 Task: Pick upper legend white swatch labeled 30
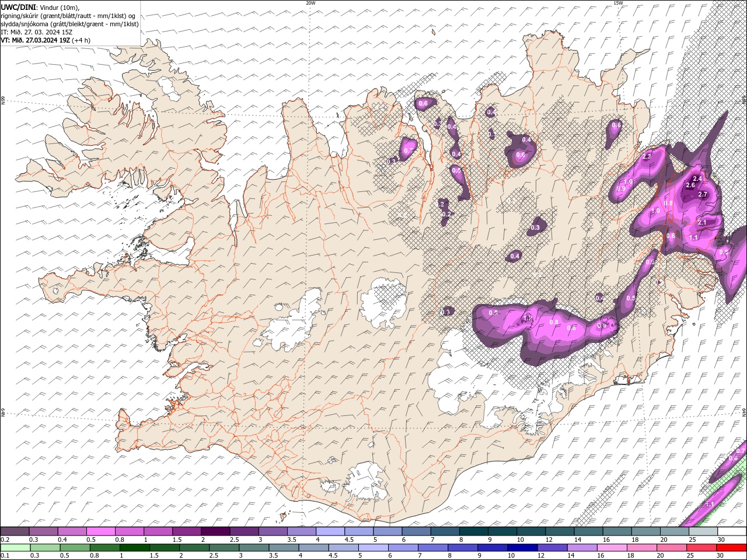tap(732, 531)
